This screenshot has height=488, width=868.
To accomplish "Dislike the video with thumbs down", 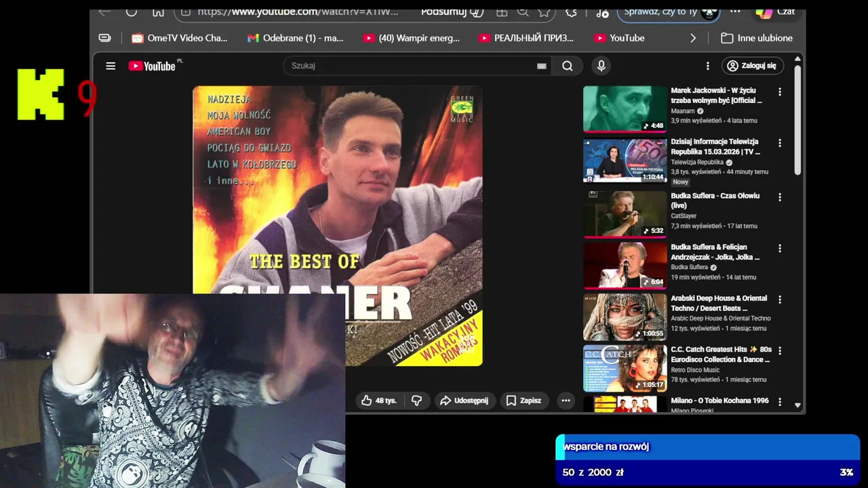I will pyautogui.click(x=416, y=401).
